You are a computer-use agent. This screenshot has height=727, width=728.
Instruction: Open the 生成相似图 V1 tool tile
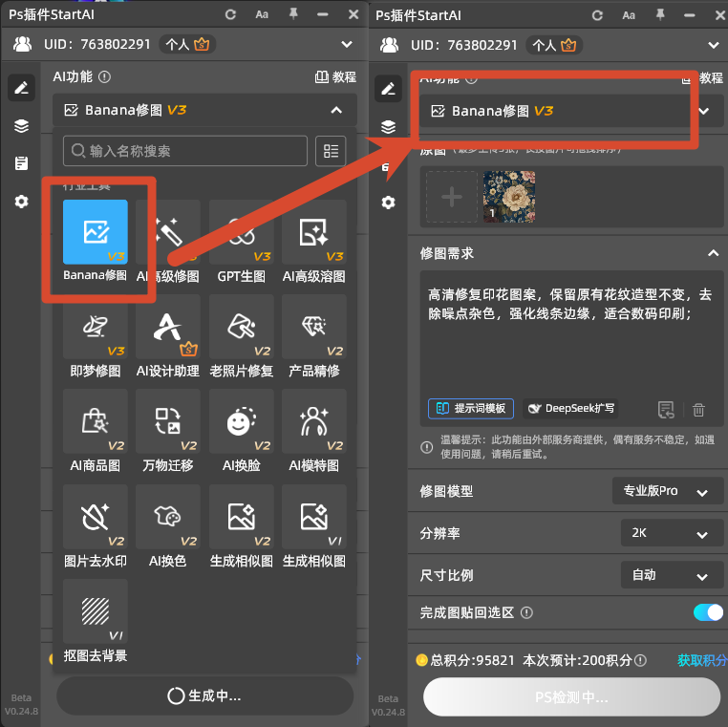pos(314,516)
